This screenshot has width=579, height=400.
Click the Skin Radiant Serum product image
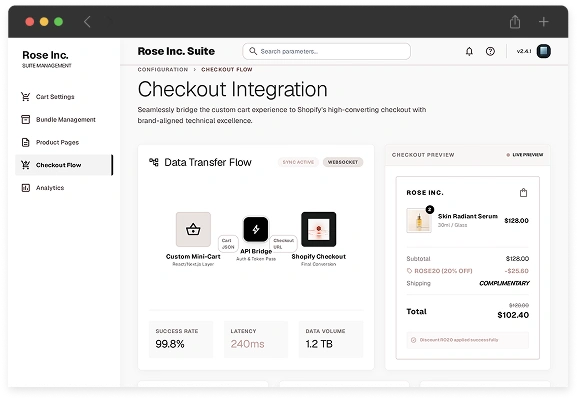click(419, 220)
